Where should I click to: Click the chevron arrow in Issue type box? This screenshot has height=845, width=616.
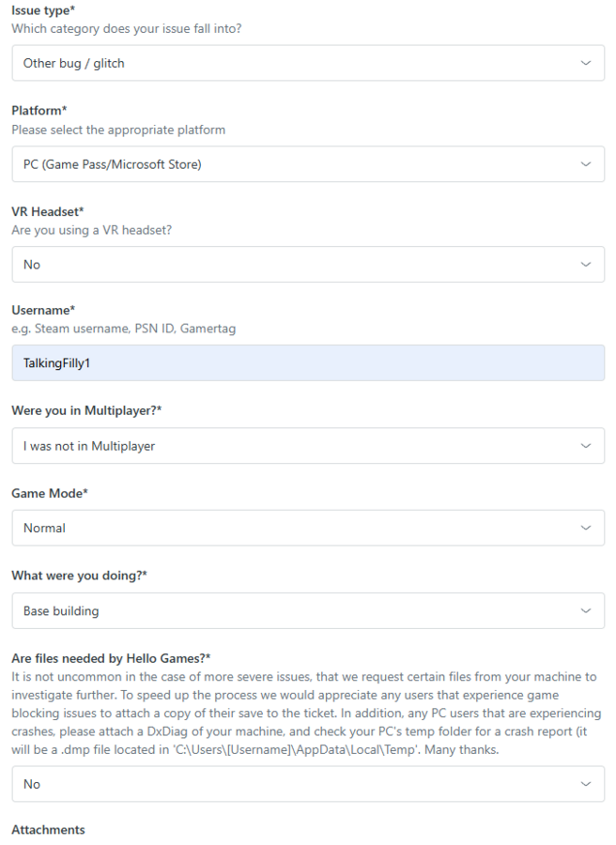point(586,63)
